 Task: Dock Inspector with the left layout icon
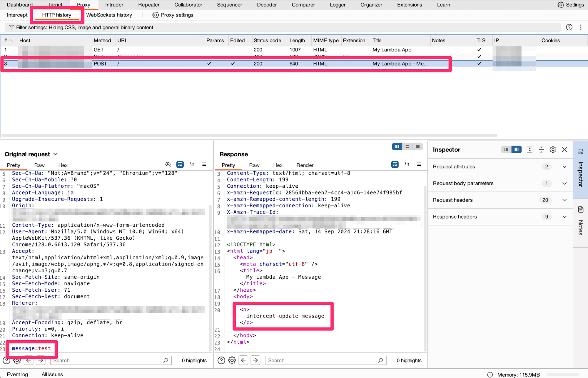[x=506, y=149]
